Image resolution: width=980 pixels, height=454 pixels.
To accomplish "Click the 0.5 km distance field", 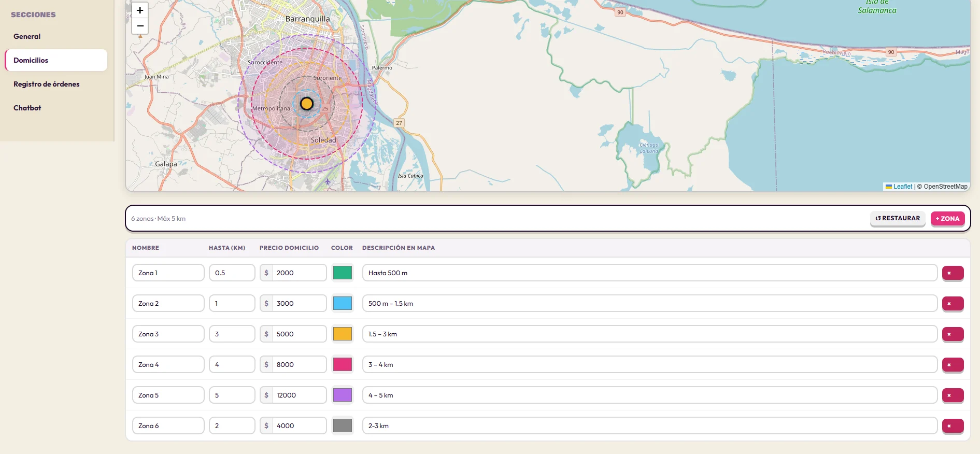I will [x=232, y=273].
